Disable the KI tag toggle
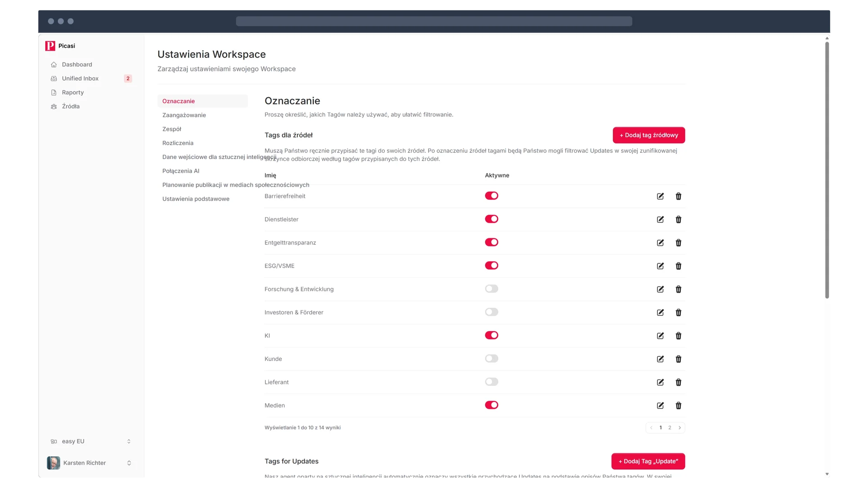This screenshot has height=488, width=868. [x=491, y=335]
